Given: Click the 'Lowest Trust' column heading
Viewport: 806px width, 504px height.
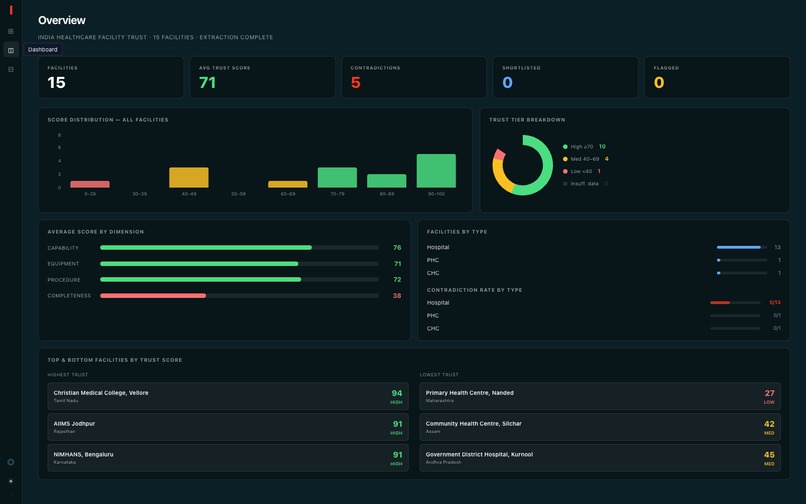Looking at the screenshot, I should point(439,375).
